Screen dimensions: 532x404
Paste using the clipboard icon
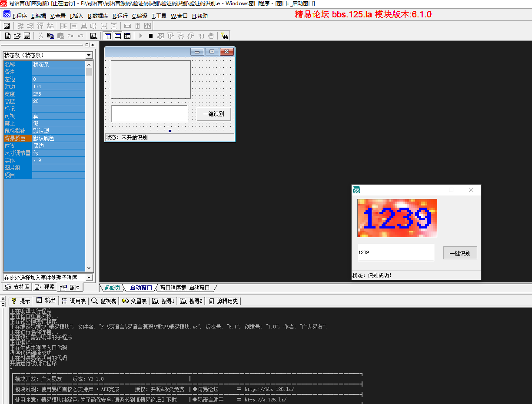point(60,36)
